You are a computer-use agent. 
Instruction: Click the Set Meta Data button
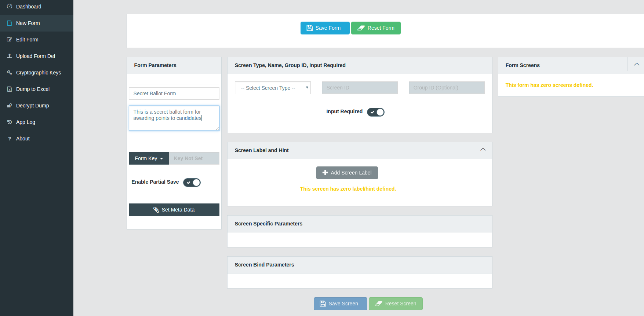[x=174, y=210]
